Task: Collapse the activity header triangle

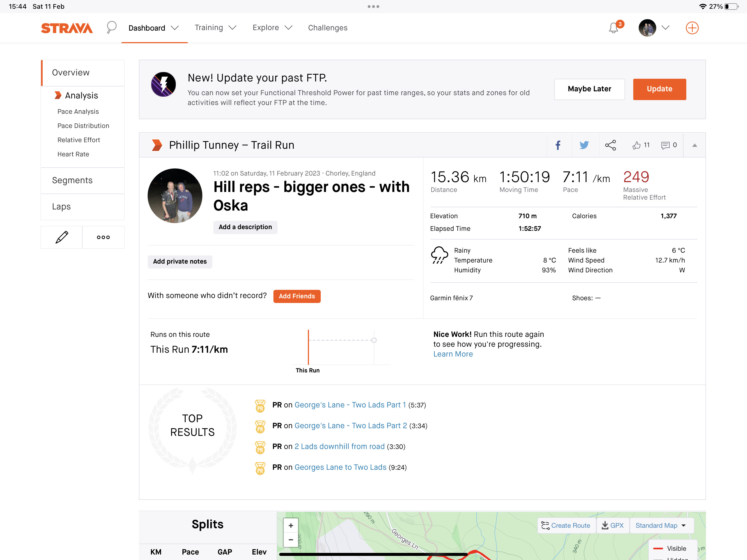Action: click(x=694, y=145)
